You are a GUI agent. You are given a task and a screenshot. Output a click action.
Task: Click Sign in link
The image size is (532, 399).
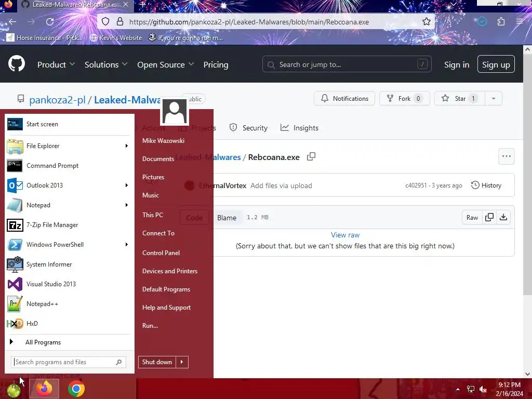[457, 64]
